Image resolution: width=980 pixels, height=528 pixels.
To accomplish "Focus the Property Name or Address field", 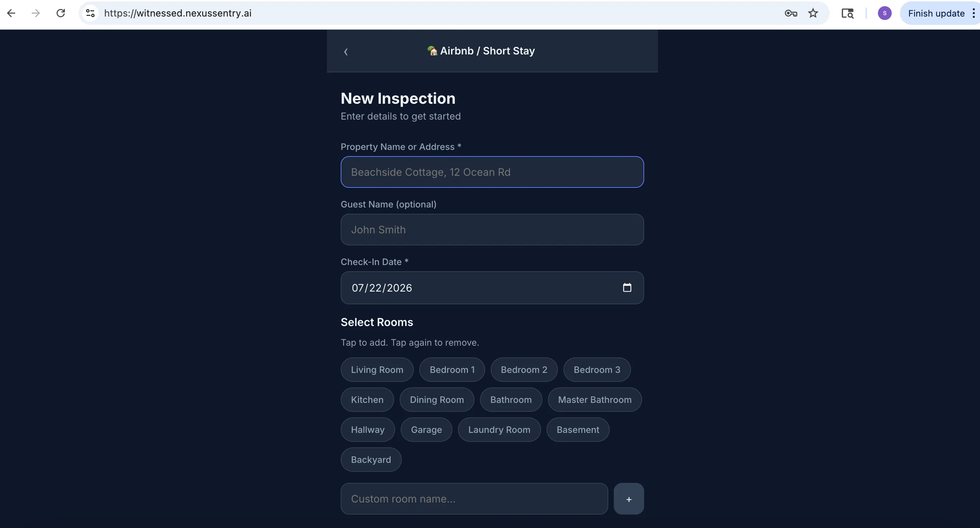I will (x=492, y=172).
